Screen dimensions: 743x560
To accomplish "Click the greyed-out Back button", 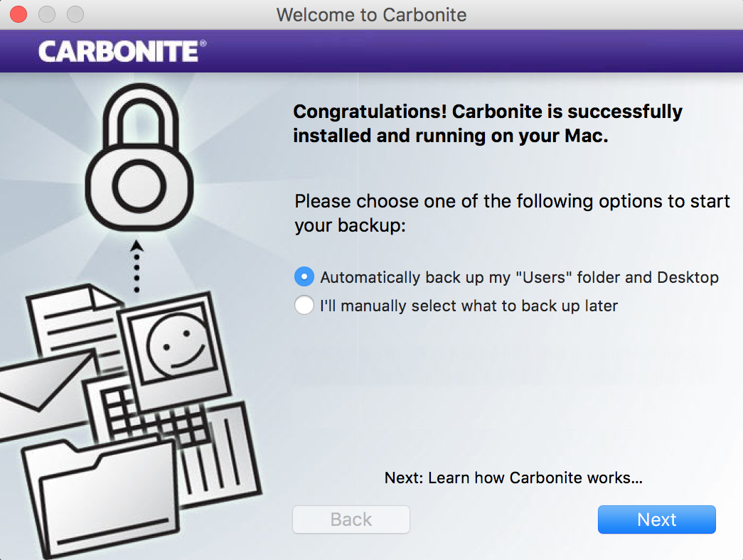I will [351, 519].
